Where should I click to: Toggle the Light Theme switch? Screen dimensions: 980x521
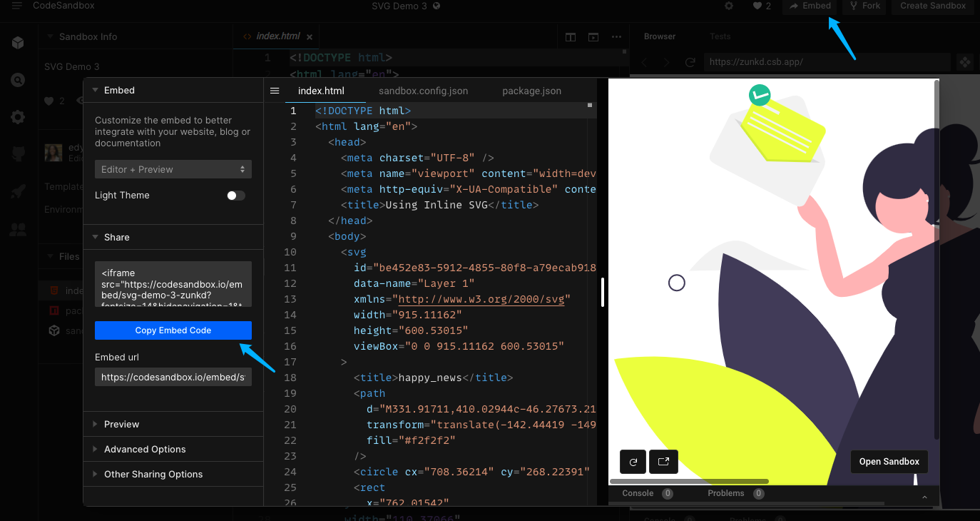(x=236, y=196)
